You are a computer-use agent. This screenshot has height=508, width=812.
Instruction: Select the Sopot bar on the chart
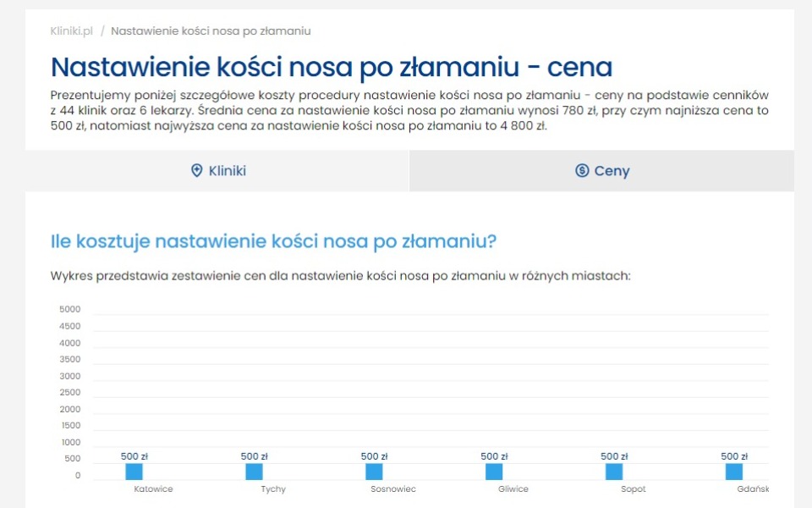[x=613, y=471]
